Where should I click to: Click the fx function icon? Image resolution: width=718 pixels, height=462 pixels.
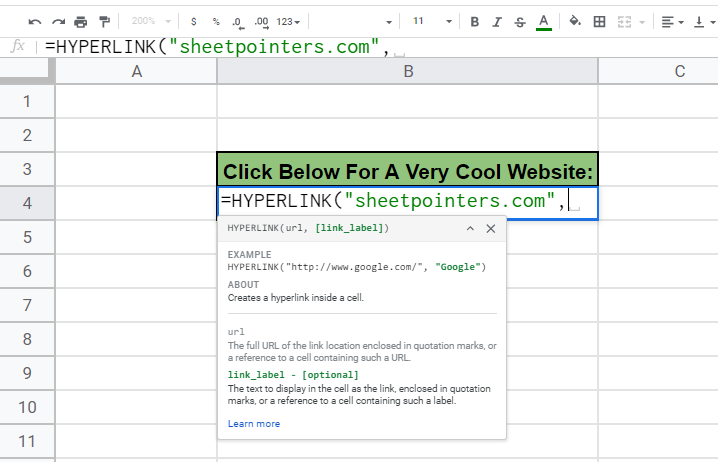point(18,46)
